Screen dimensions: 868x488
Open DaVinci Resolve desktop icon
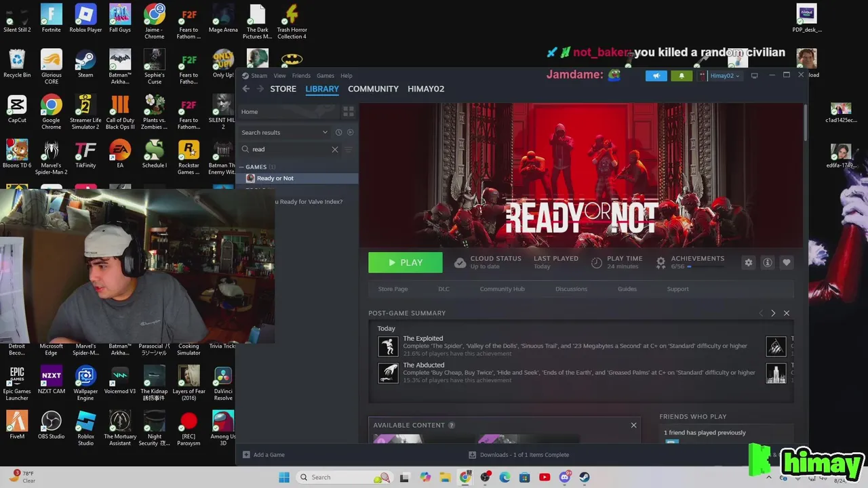point(223,383)
